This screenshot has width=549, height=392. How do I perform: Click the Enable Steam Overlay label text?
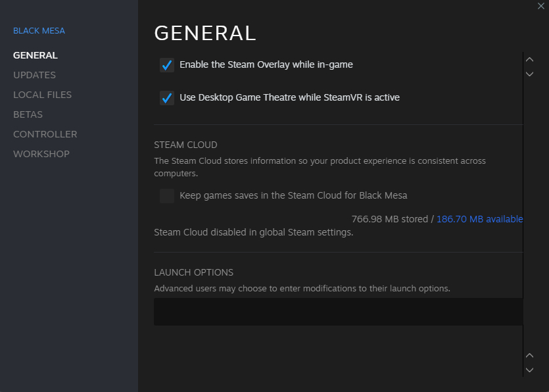coord(266,64)
